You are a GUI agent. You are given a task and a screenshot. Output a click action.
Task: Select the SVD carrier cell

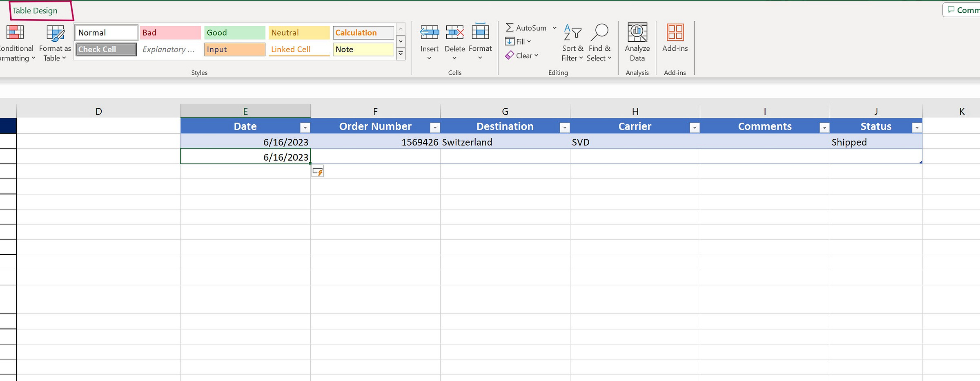click(x=635, y=141)
